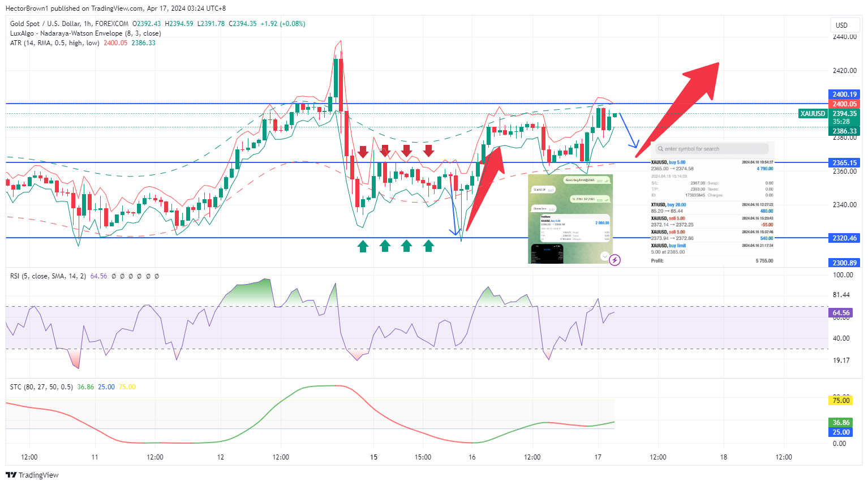Click the XAUUSD symbol label on the price axis
Image resolution: width=868 pixels, height=485 pixels.
813,114
